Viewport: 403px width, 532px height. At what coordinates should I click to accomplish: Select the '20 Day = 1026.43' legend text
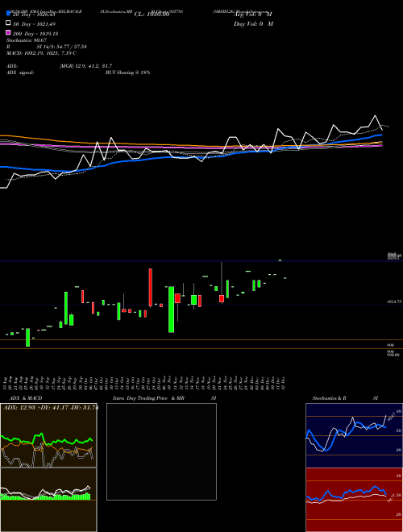pos(34,15)
